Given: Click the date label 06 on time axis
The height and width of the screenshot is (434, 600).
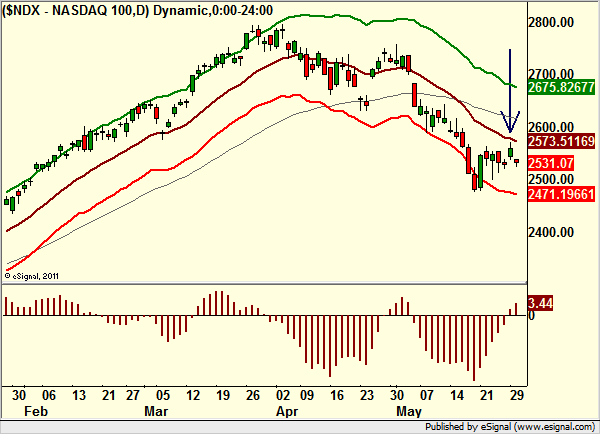Looking at the screenshot, I should tap(49, 395).
